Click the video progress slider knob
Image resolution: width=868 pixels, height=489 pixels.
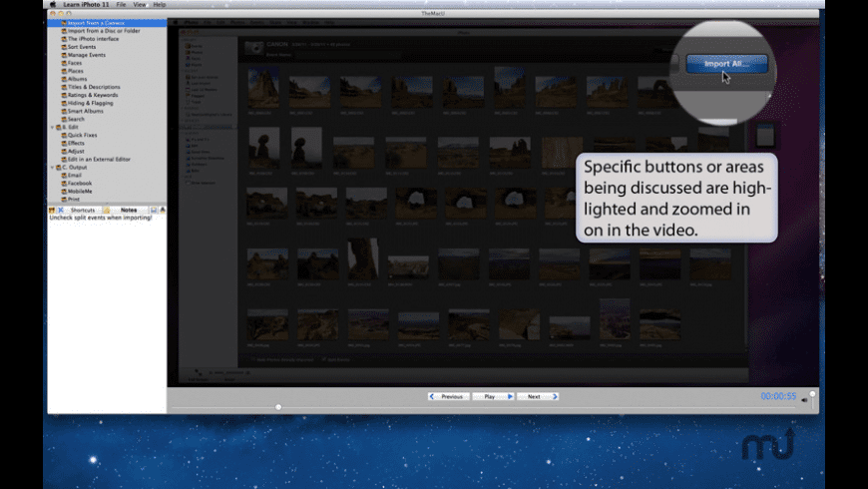[278, 407]
